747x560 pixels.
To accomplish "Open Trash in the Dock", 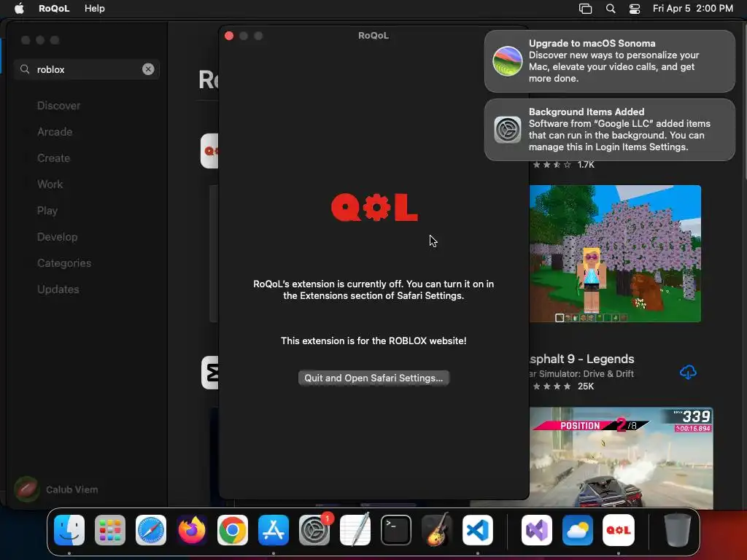I will (677, 529).
